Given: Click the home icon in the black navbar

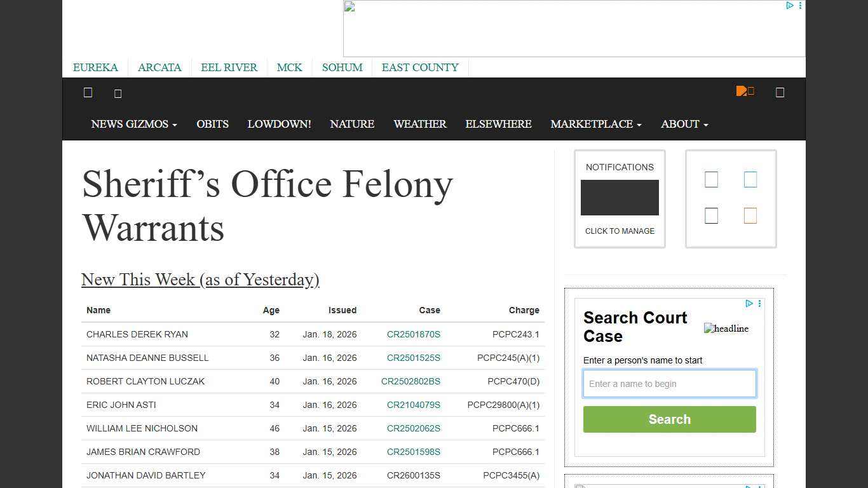Looking at the screenshot, I should tap(88, 93).
